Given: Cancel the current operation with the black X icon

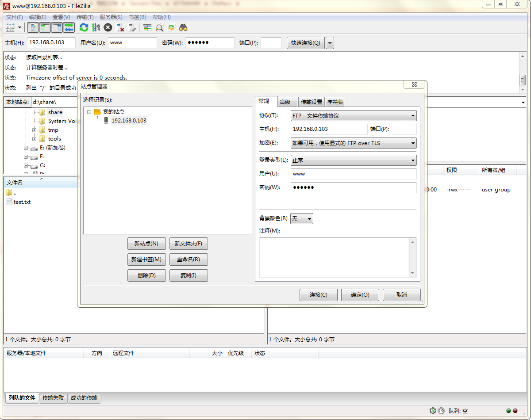Looking at the screenshot, I should point(108,27).
